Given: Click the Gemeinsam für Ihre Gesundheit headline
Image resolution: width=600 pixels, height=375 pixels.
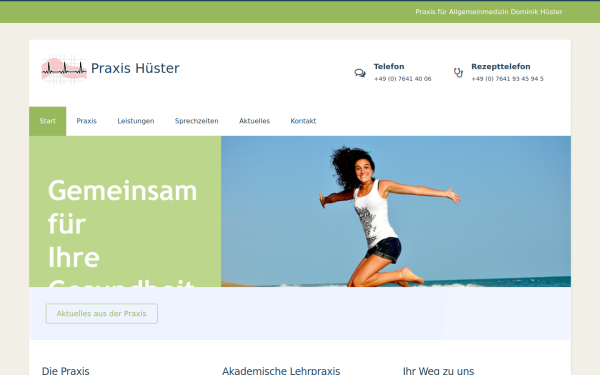Looking at the screenshot, I should click(x=122, y=232).
